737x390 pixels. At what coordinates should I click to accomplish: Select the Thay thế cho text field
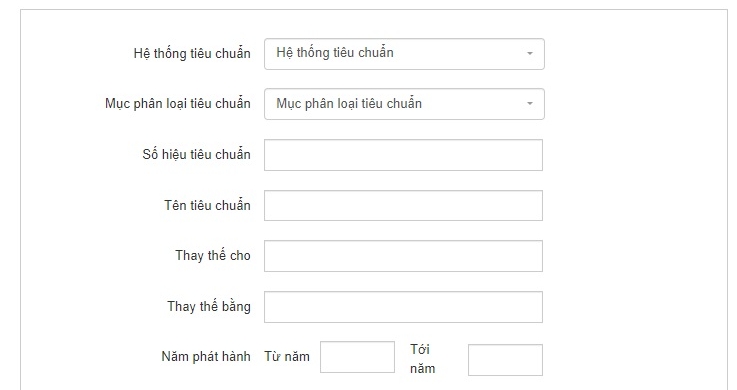tap(403, 256)
